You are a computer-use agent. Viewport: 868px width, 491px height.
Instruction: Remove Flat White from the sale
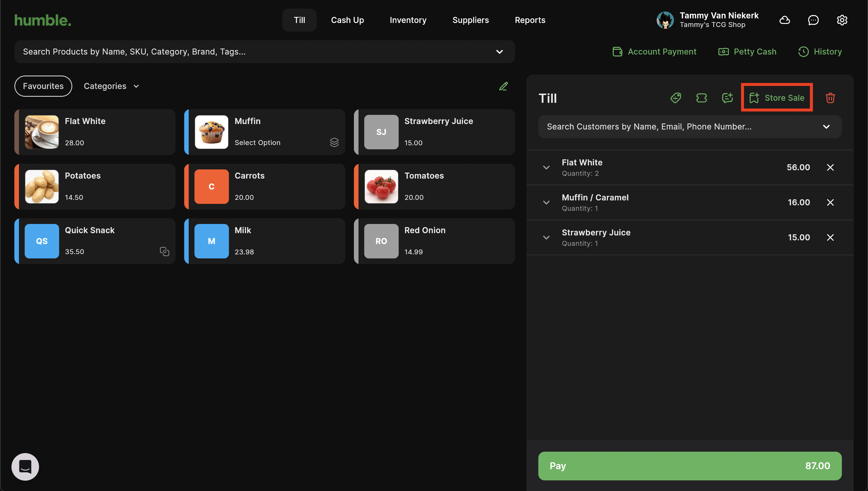point(830,168)
